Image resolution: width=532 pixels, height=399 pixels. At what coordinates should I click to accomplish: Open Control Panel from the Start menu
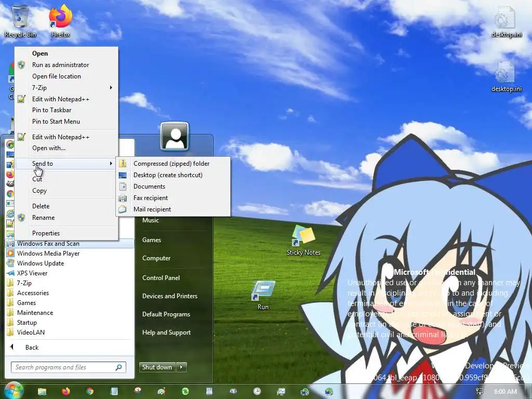161,278
